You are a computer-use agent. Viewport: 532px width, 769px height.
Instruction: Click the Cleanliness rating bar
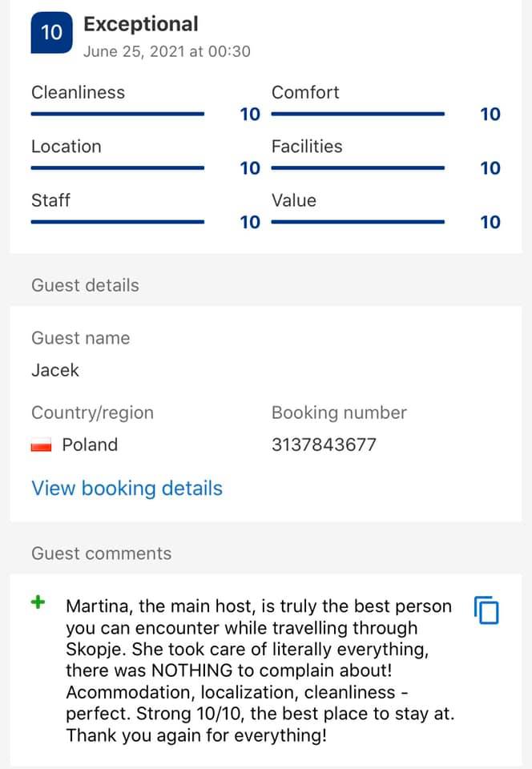[118, 114]
